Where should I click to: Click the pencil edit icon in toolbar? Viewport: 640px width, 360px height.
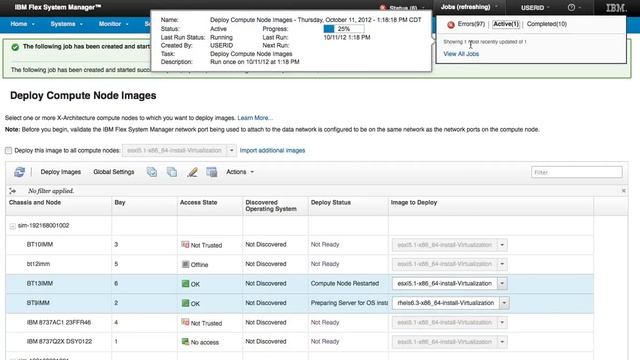(x=192, y=172)
